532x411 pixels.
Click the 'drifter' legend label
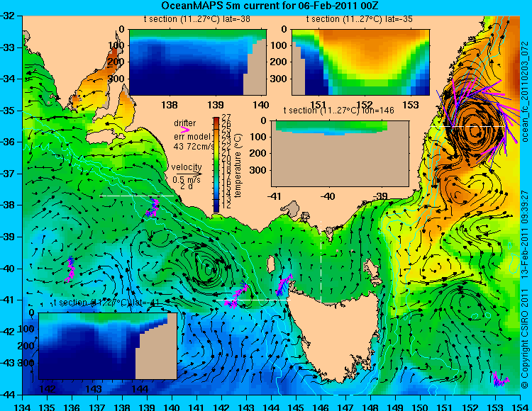[185, 123]
